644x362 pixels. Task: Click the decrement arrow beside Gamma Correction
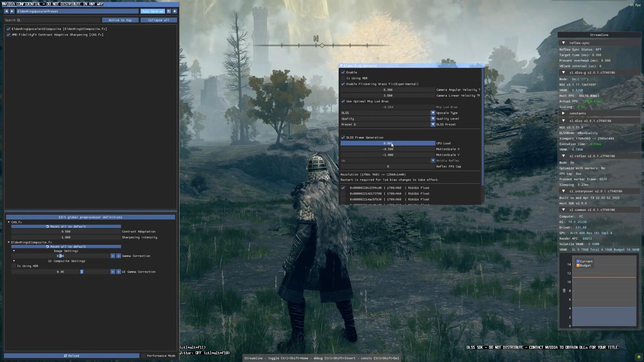tap(113, 256)
